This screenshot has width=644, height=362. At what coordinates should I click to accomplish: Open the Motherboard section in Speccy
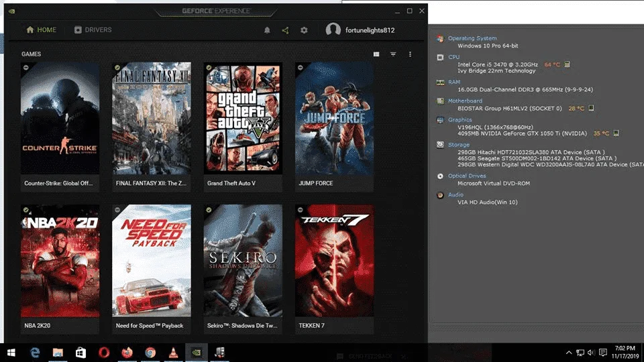coord(465,101)
